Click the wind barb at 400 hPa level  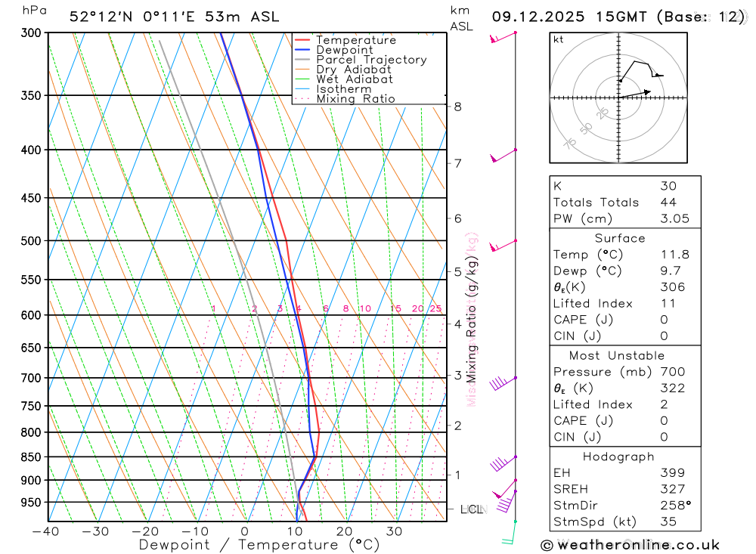[503, 155]
